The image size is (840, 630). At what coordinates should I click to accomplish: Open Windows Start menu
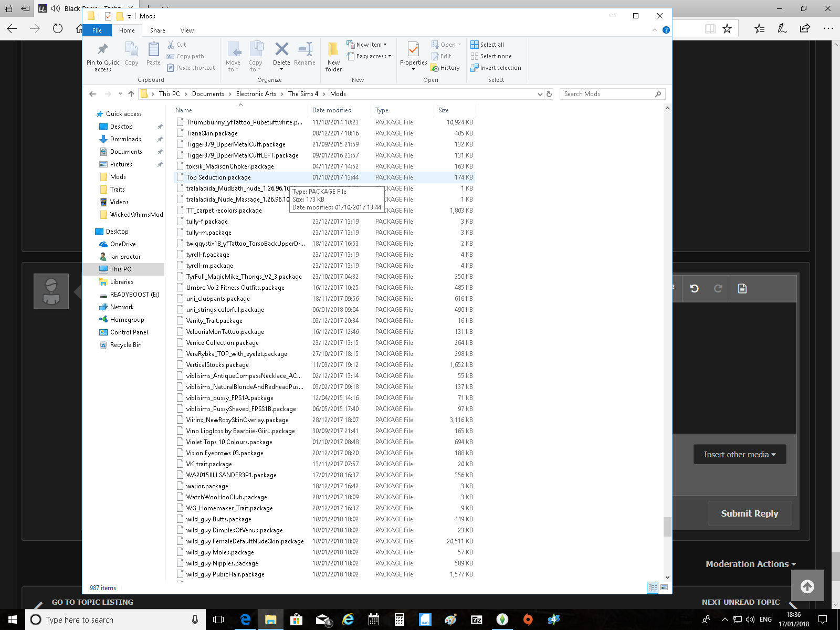click(13, 619)
